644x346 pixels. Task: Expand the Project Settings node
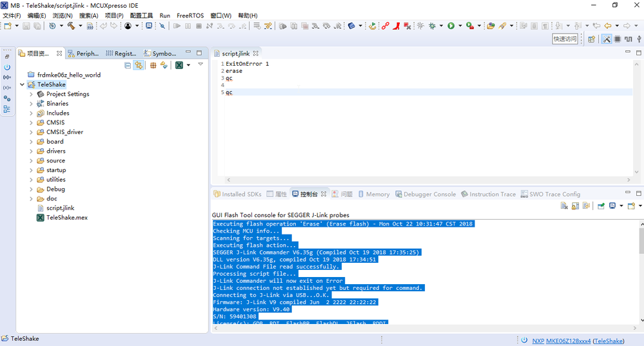31,94
